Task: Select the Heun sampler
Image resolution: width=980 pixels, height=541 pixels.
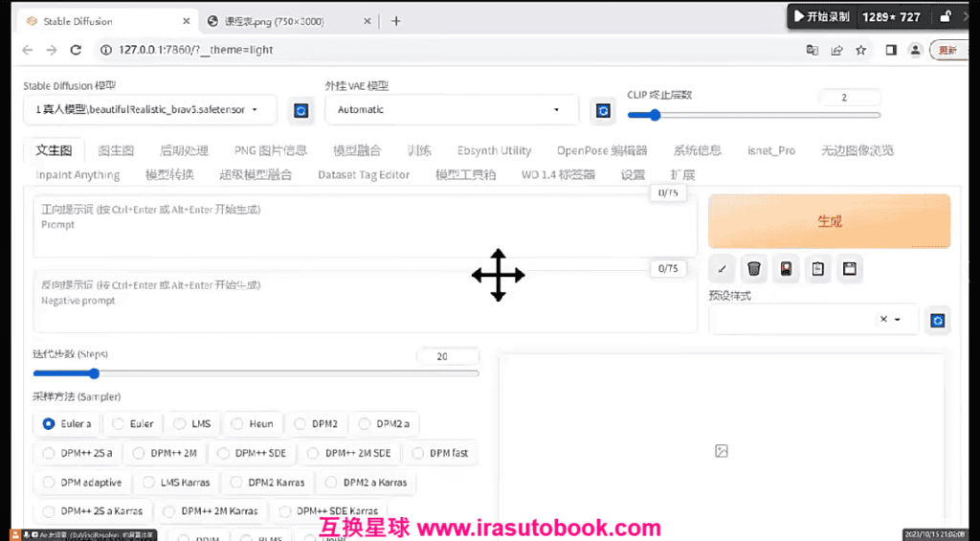Action: 253,423
